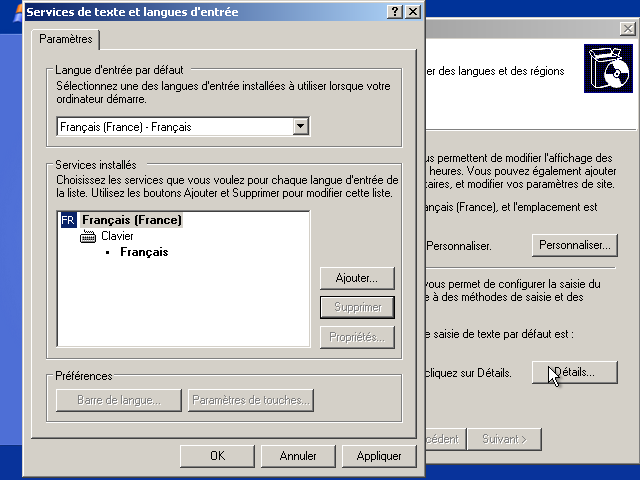This screenshot has height=480, width=640.
Task: Click the Supprimer button
Action: coord(357,307)
